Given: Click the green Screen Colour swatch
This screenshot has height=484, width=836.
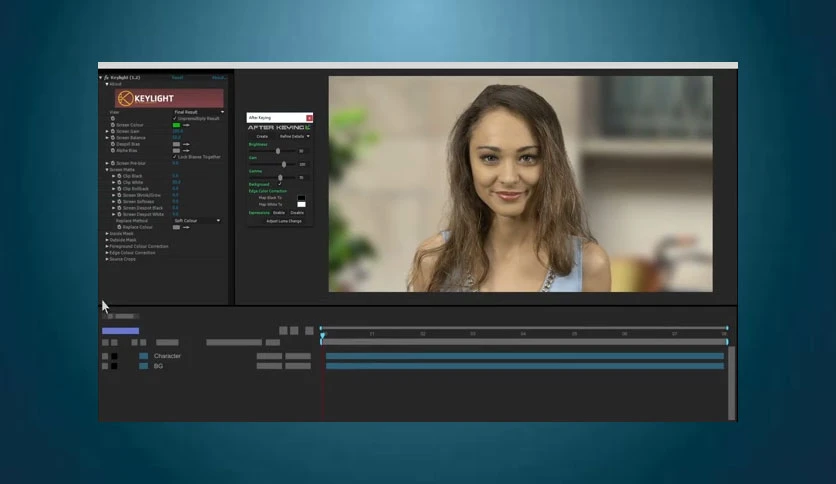Looking at the screenshot, I should 176,125.
